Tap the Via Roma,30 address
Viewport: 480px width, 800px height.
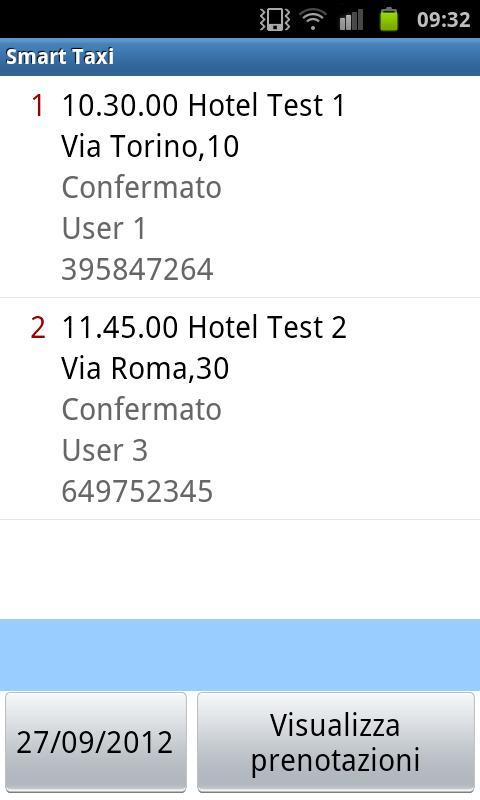pos(145,368)
